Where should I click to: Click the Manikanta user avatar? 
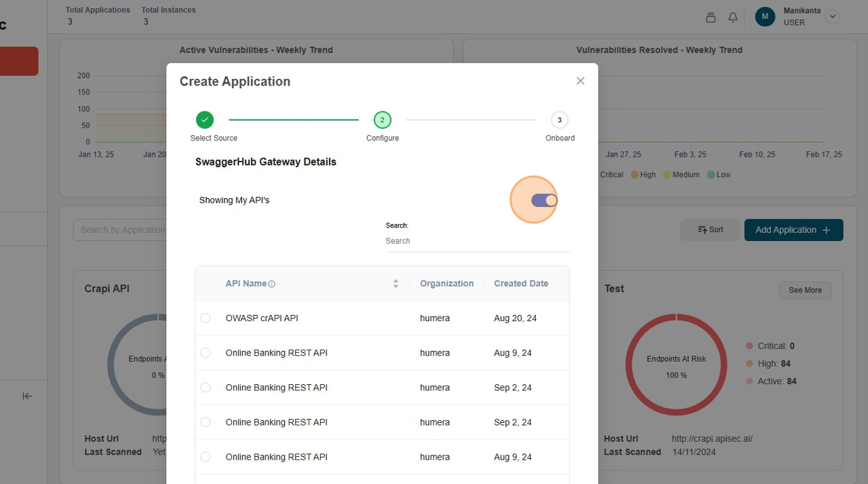[x=765, y=17]
